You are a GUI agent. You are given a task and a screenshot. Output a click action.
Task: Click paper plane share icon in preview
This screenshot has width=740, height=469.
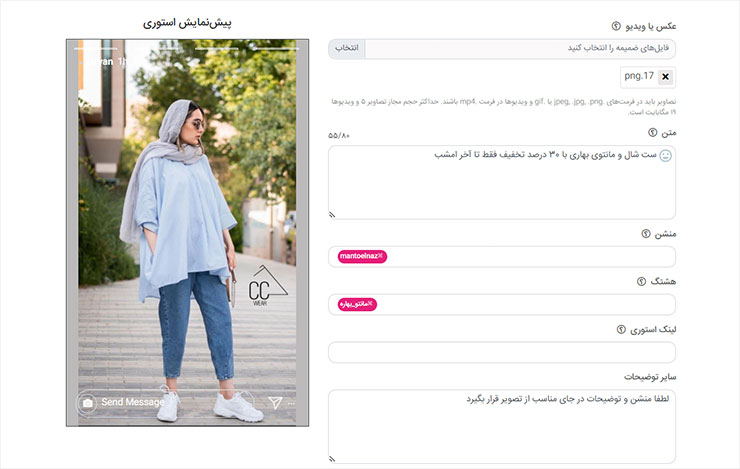click(275, 402)
